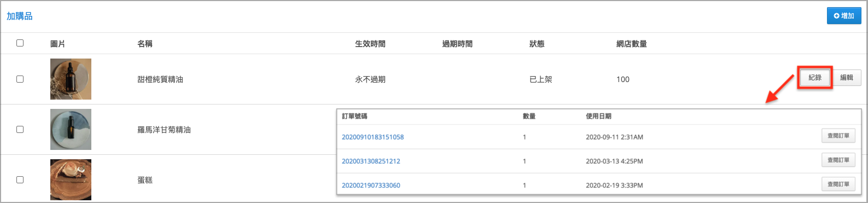Open 紀錄 records for 甜橙純質精油
The height and width of the screenshot is (203, 868).
tap(815, 78)
